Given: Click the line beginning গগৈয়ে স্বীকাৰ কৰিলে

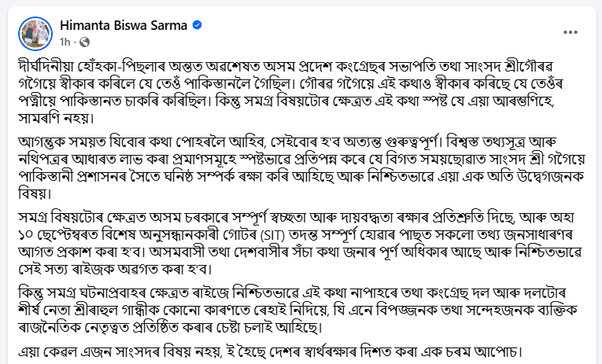Looking at the screenshot, I should [285, 83].
